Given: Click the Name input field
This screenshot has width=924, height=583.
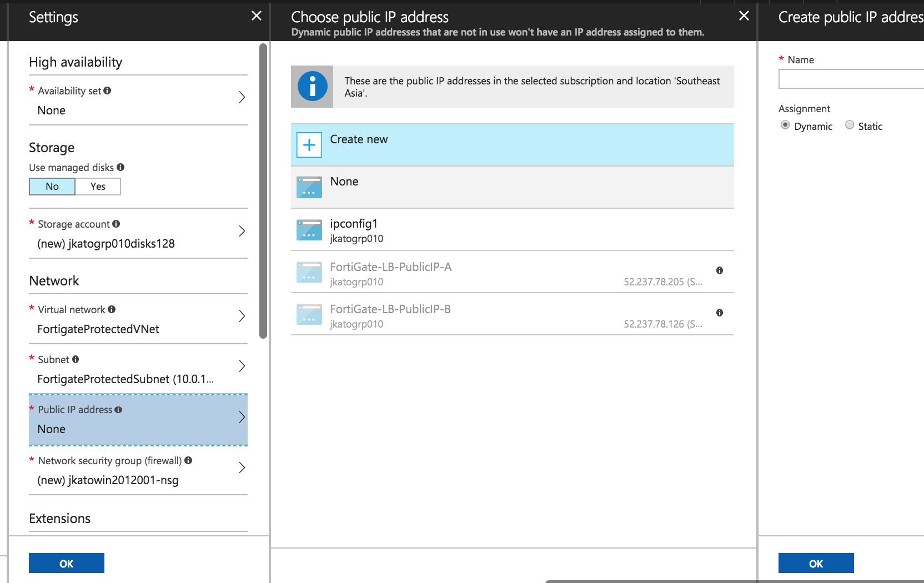Looking at the screenshot, I should tap(850, 79).
